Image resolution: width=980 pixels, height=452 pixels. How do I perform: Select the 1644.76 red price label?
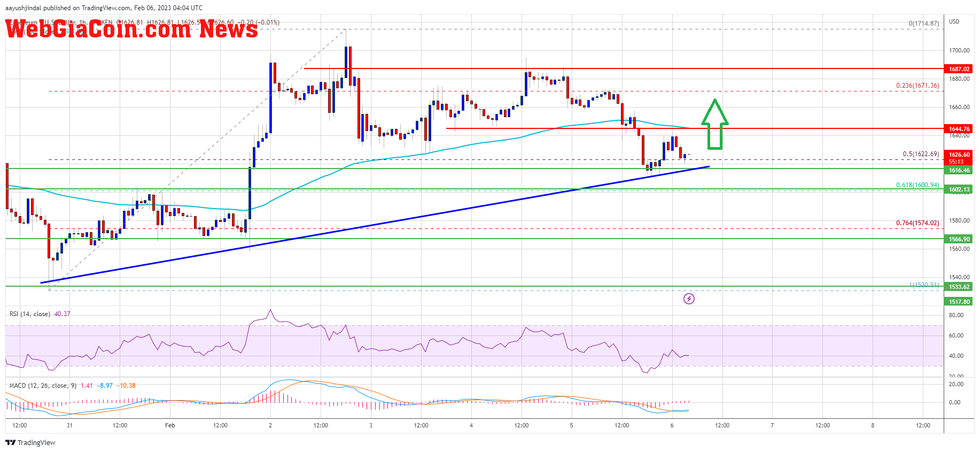(959, 129)
